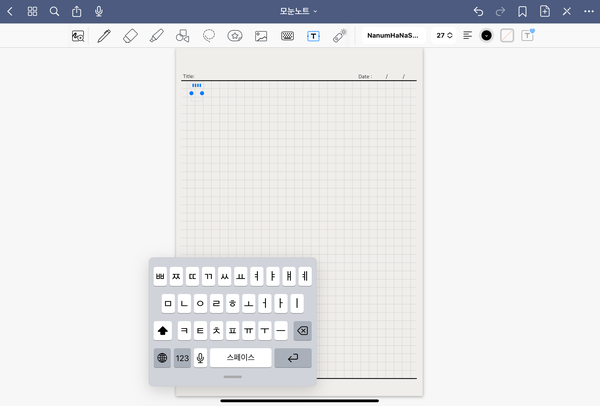Switch keyboard language with globe key
The image size is (600, 406).
(x=162, y=357)
